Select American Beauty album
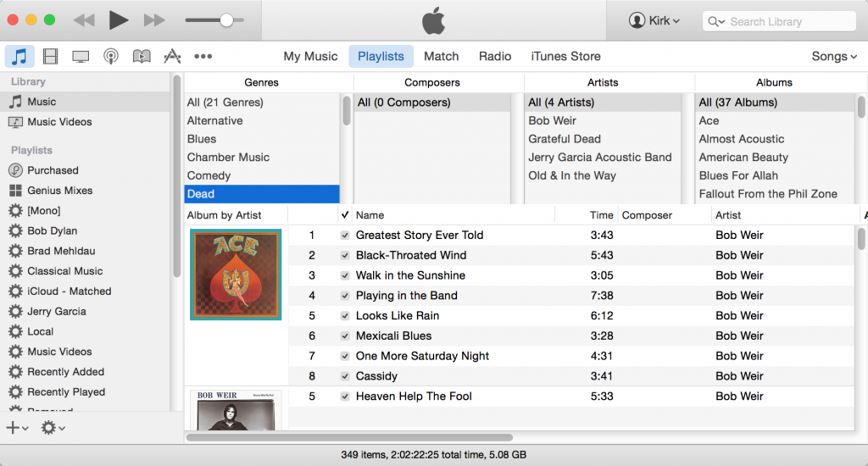This screenshot has height=466, width=868. click(775, 158)
